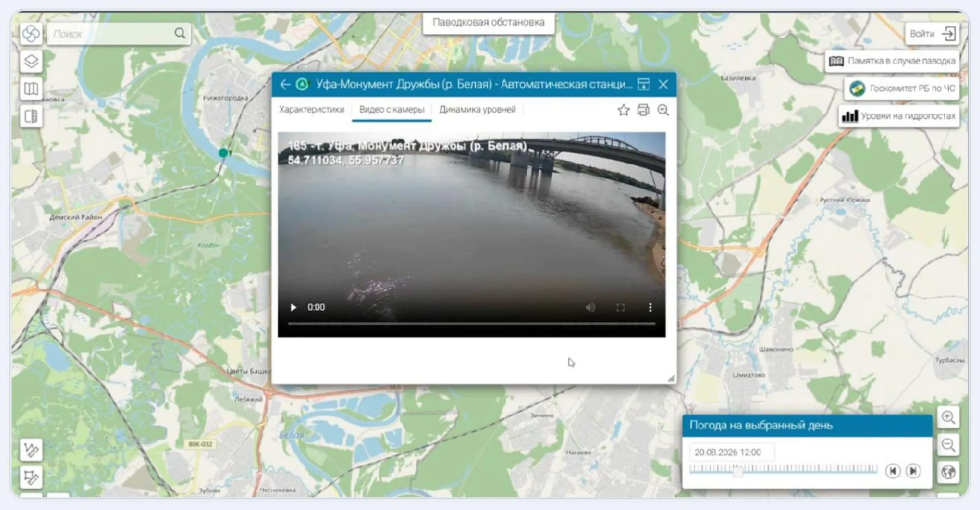Toggle video fullscreen mode
980x510 pixels.
[620, 307]
